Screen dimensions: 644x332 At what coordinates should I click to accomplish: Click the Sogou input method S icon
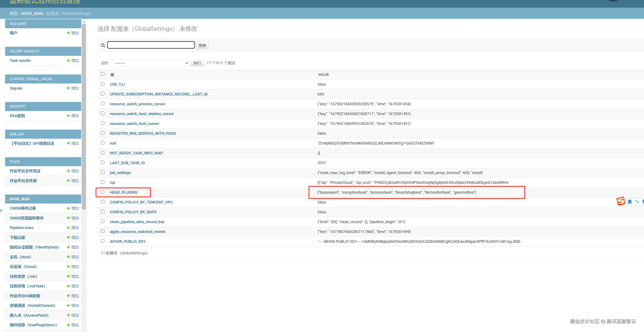click(x=621, y=201)
